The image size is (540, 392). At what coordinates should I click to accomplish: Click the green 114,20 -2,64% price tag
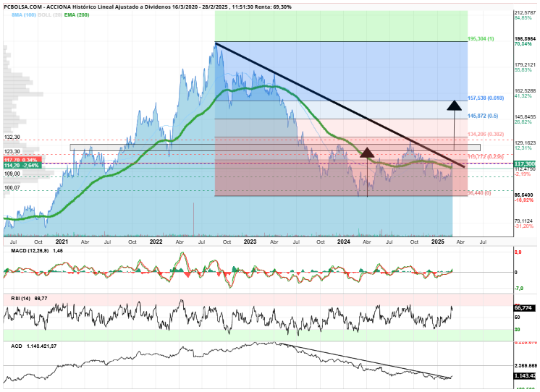22,166
